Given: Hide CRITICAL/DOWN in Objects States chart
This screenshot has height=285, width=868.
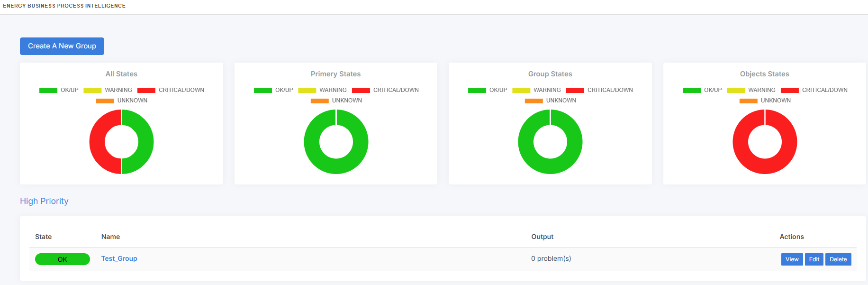Looking at the screenshot, I should [x=814, y=90].
